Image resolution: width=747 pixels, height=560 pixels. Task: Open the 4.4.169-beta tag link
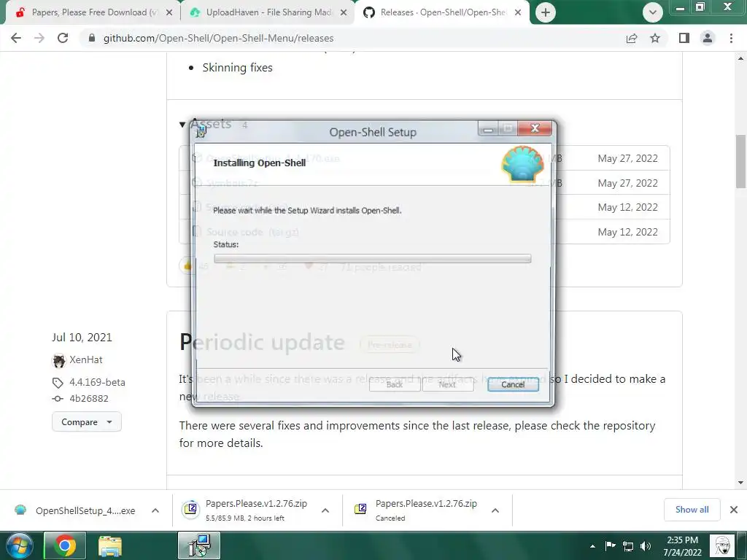tap(97, 382)
